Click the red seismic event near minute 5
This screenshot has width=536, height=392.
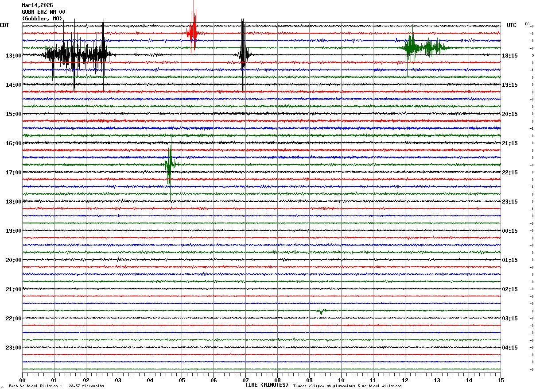click(193, 33)
